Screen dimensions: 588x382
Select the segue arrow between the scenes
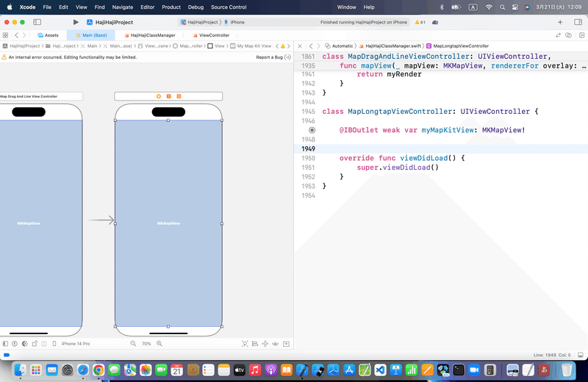[101, 220]
